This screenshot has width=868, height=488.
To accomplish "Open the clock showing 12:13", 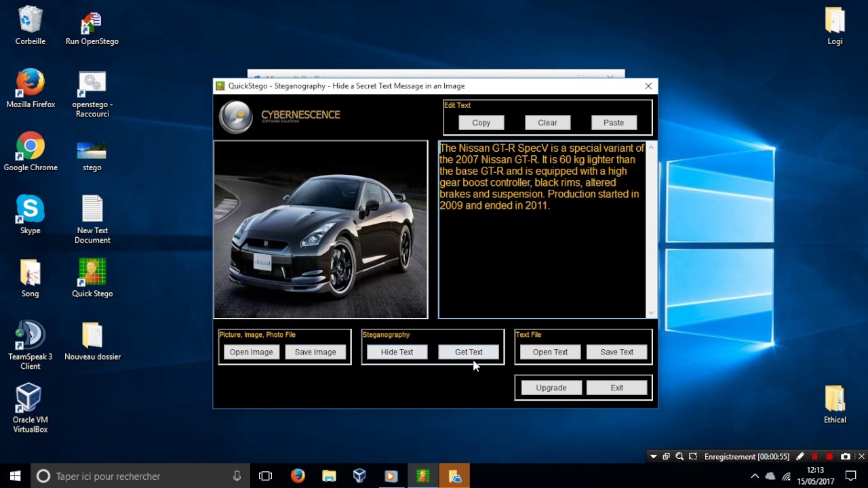I will 816,476.
